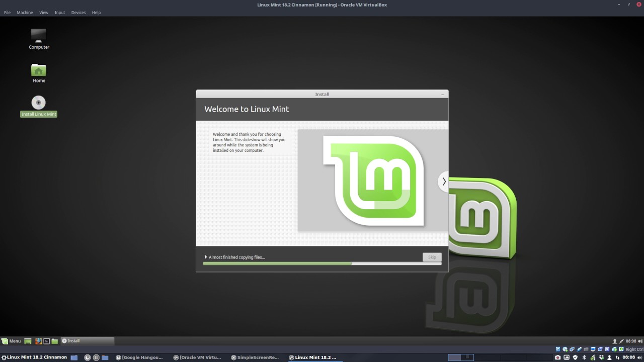The height and width of the screenshot is (362, 644).
Task: Click the VirtualBox display indicator
Action: click(x=593, y=349)
